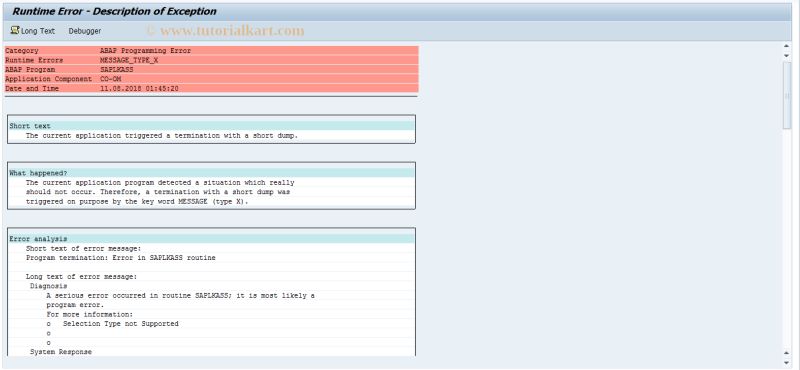Select the Category ABAP Programming Error row
The image size is (800, 370).
coord(211,51)
